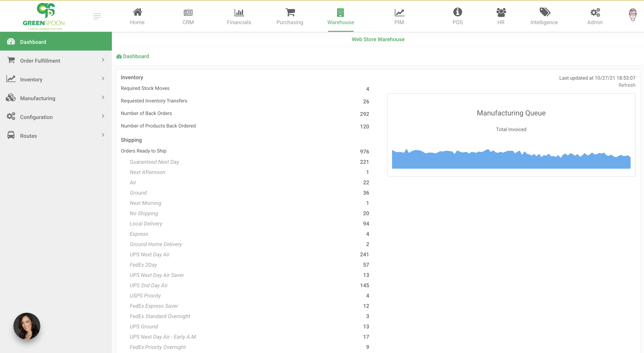Collapse the sidebar using hamburger icon
This screenshot has width=644, height=353.
(x=97, y=16)
